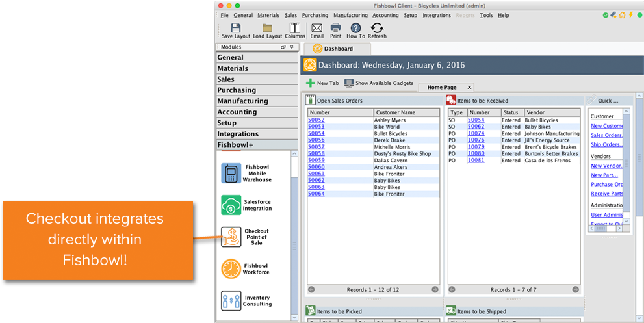The image size is (644, 323).
Task: Open purchase order 10074 link
Action: coord(476,134)
